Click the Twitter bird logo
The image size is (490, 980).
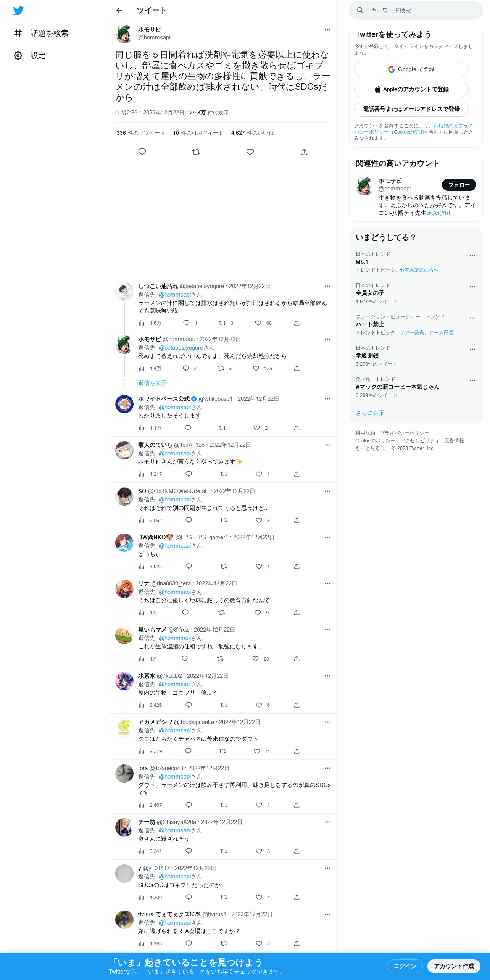(18, 11)
